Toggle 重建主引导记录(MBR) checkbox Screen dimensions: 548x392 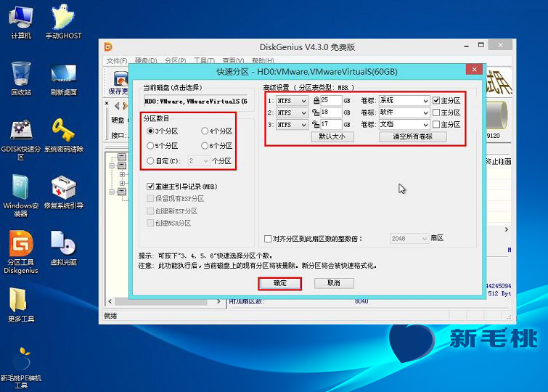pos(150,187)
